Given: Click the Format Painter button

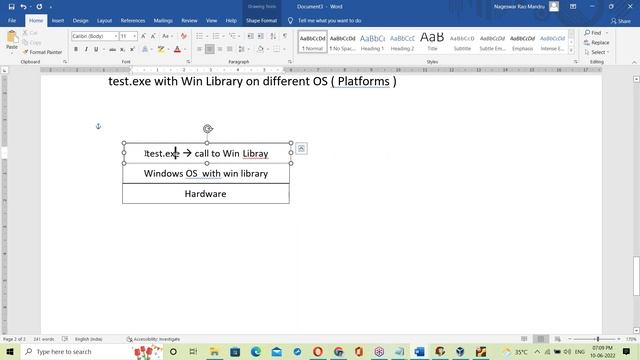Looking at the screenshot, I should [x=43, y=52].
